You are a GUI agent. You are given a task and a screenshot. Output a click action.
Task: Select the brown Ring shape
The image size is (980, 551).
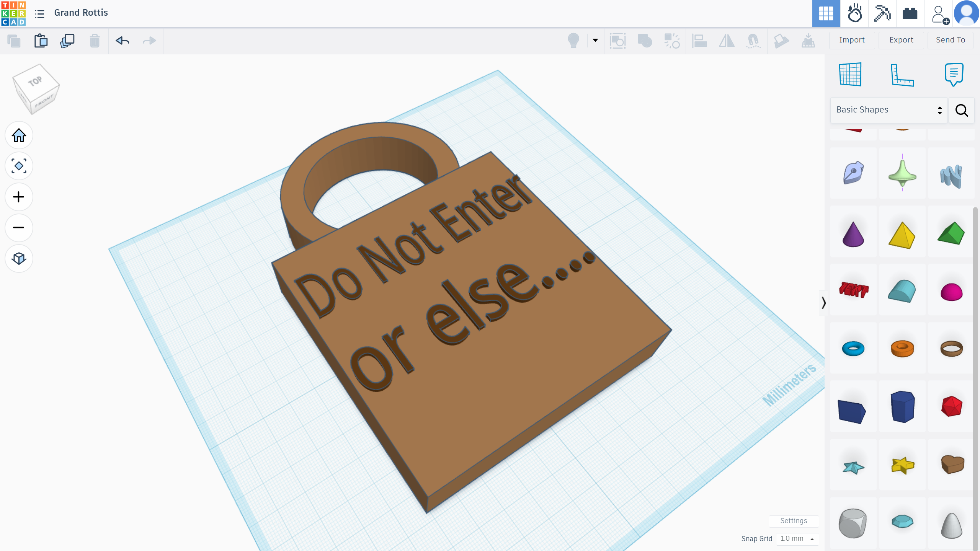(951, 348)
